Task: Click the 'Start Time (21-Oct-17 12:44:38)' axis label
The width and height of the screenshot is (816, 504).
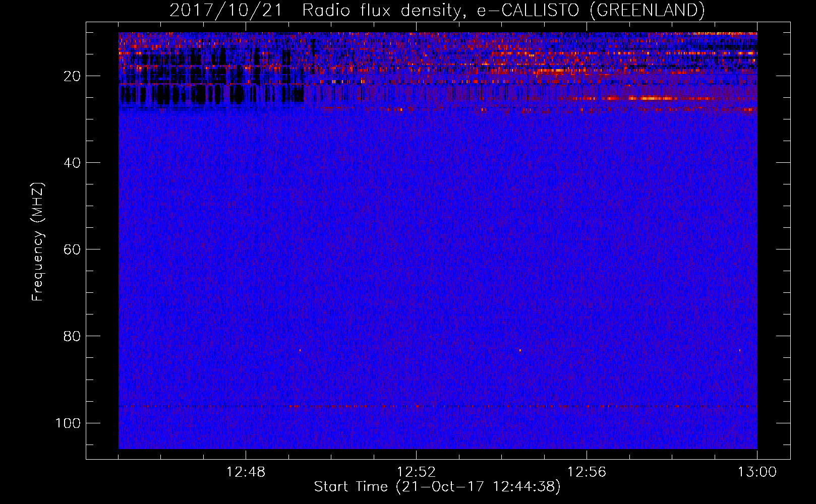Action: [437, 487]
